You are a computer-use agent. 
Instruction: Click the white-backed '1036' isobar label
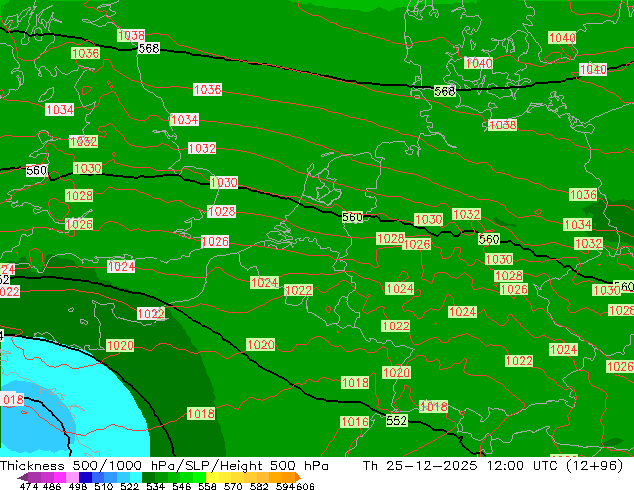207,89
